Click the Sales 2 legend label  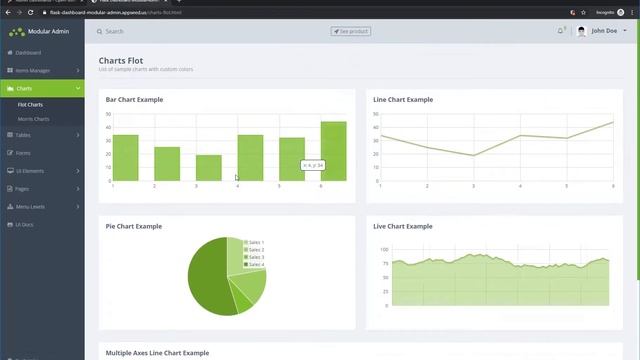[256, 250]
